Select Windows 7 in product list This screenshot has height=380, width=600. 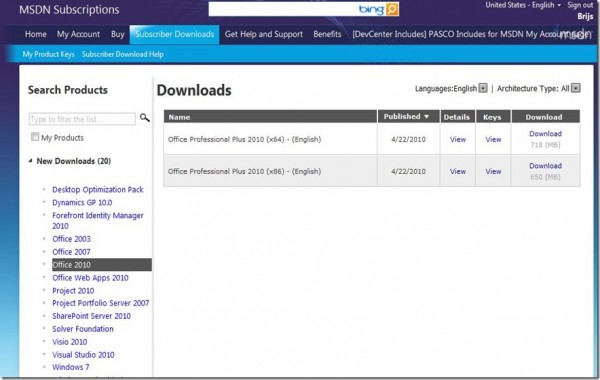pyautogui.click(x=71, y=367)
